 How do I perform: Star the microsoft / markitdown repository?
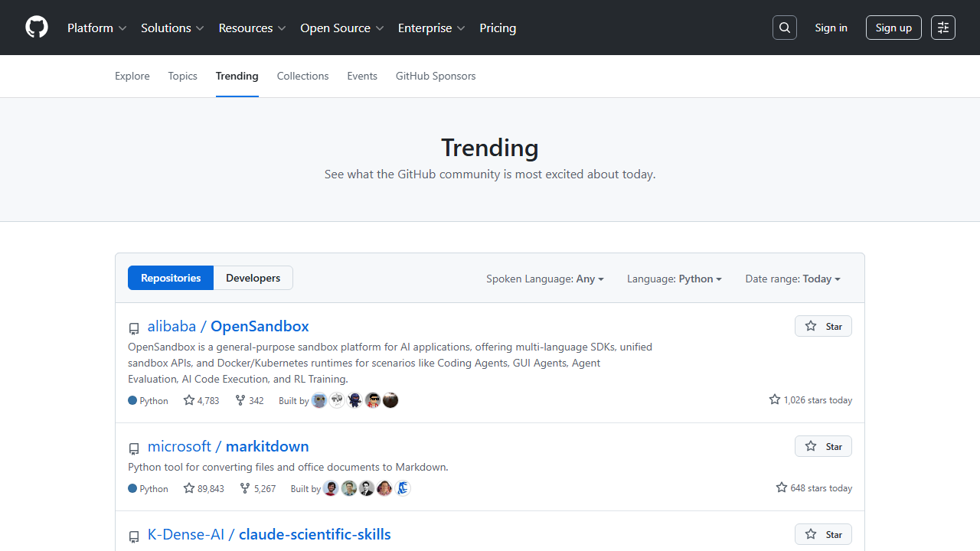[x=823, y=446]
